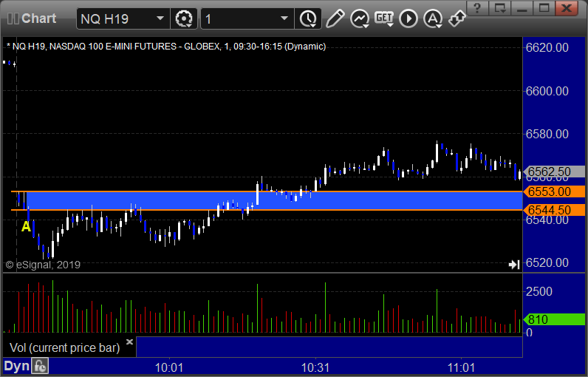
Task: Click the 6580.00 price axis label
Action: coord(547,134)
